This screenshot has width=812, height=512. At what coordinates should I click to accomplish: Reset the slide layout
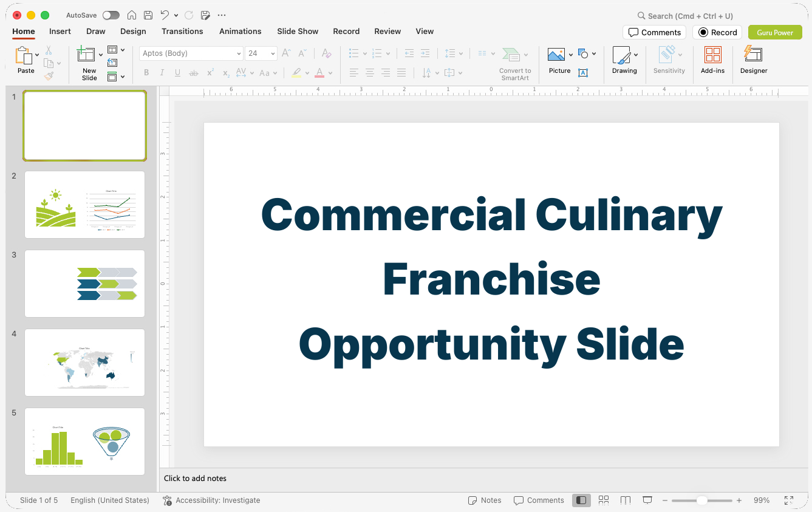coord(112,63)
